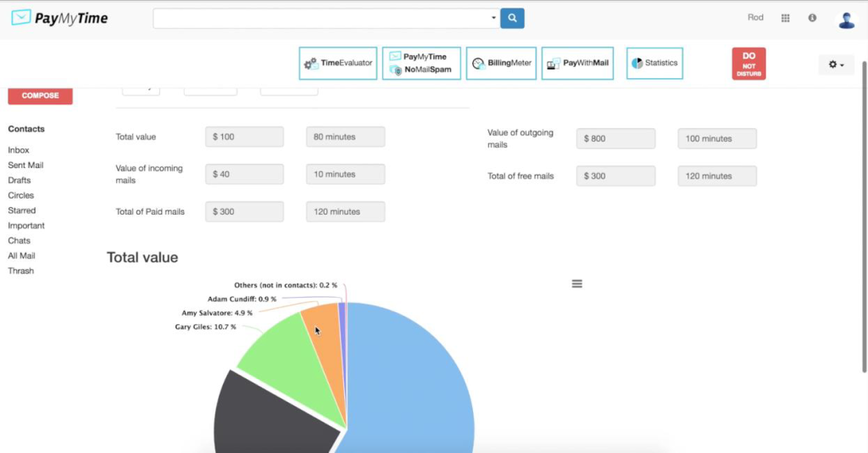
Task: Open the BillingMeter tab
Action: tap(501, 63)
